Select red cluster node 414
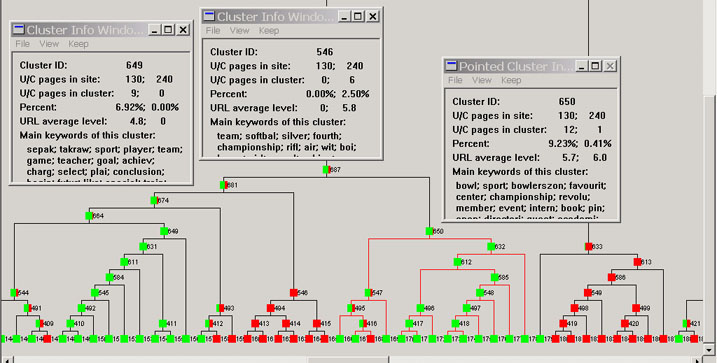 [286, 324]
